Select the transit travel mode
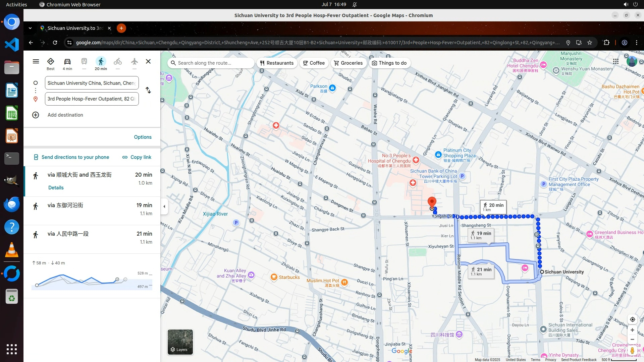Viewport: 644px width, 362px height. point(84,62)
